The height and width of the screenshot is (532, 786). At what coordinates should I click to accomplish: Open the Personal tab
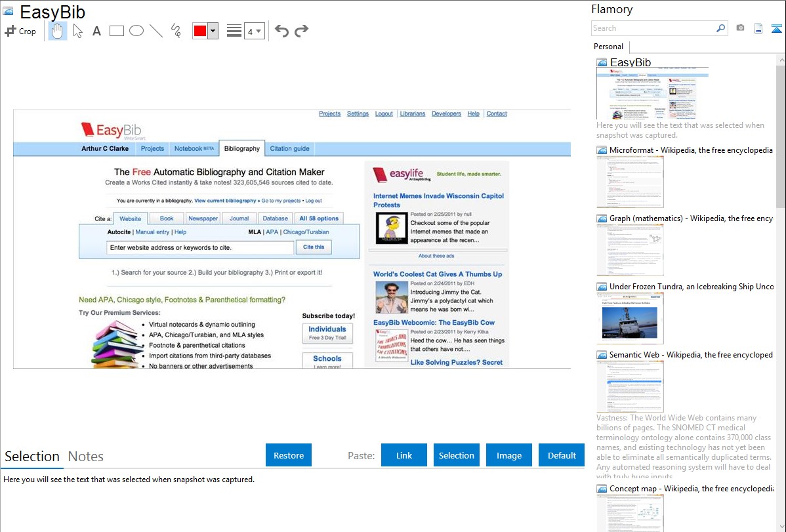(x=609, y=47)
